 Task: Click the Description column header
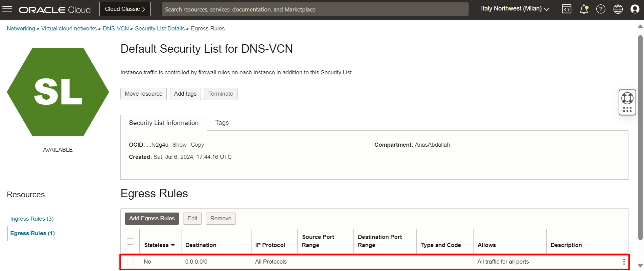pos(566,245)
